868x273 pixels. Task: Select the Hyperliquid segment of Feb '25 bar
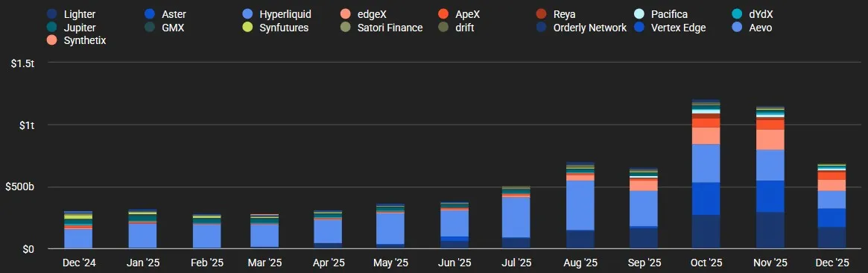click(x=206, y=236)
